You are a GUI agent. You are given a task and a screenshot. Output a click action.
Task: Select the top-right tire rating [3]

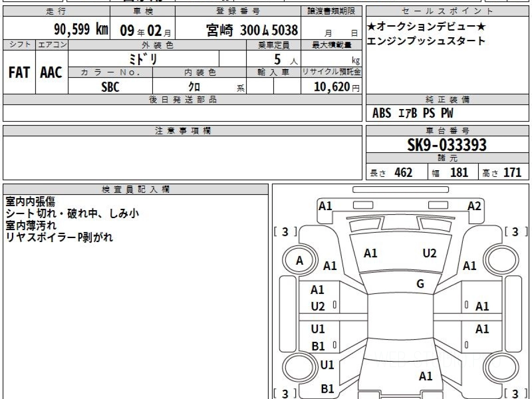(x=515, y=232)
